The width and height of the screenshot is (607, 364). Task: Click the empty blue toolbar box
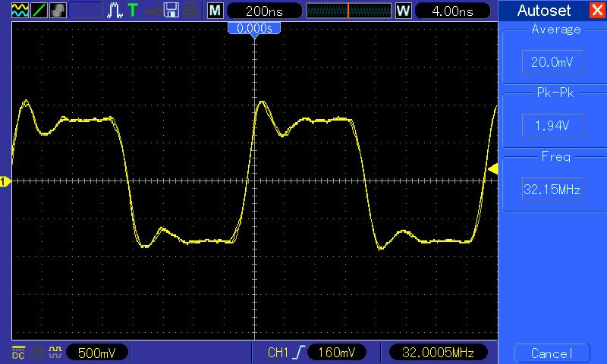[x=86, y=10]
